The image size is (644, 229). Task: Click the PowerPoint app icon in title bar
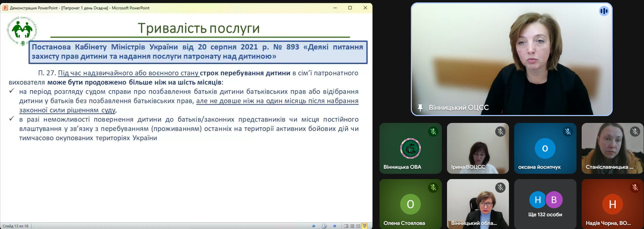click(x=5, y=8)
